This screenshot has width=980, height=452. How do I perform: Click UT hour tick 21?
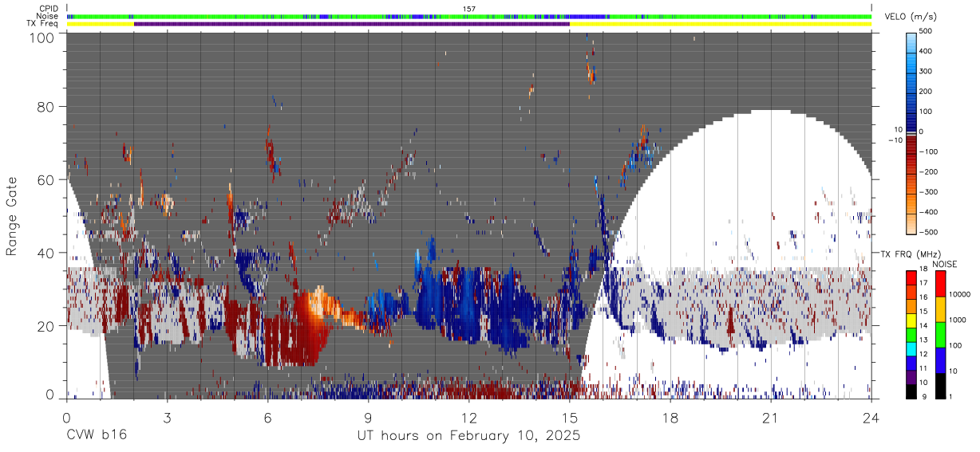770,417
